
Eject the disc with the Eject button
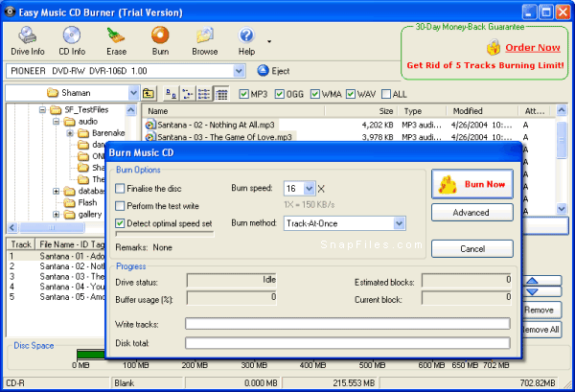pyautogui.click(x=273, y=70)
